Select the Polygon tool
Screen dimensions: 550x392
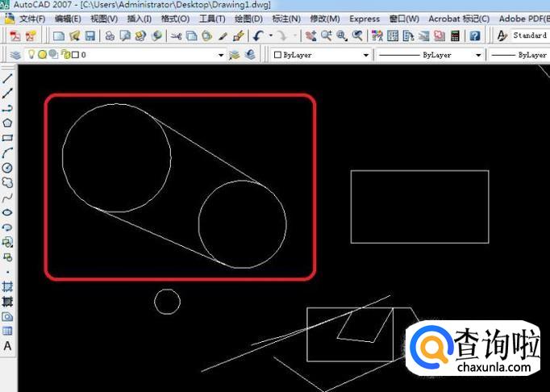7,123
